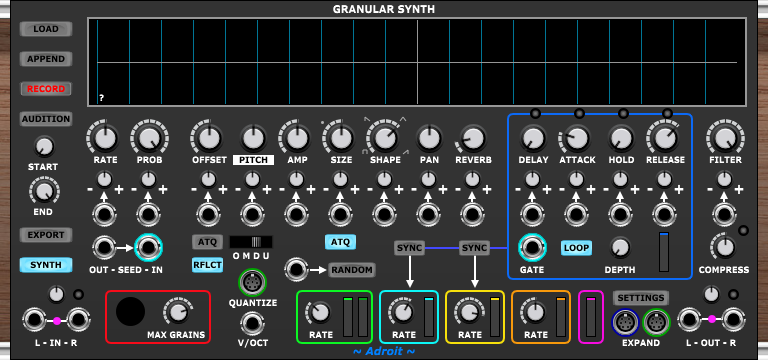
Task: Click the RATE knob in orange LFO box
Action: 534,312
